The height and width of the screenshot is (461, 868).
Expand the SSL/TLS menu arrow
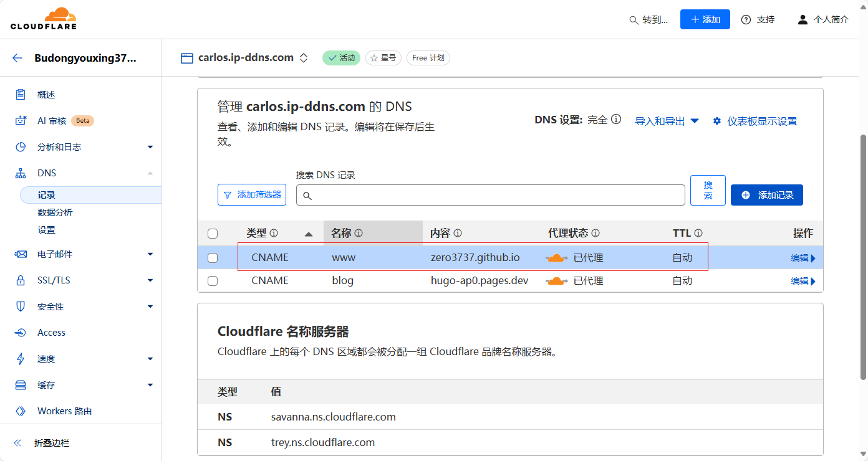pos(150,280)
